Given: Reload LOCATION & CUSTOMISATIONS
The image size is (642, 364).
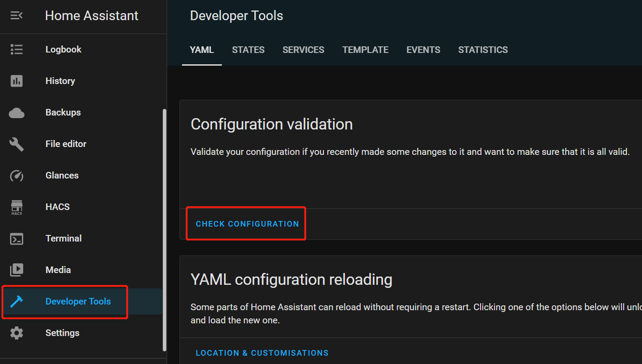Looking at the screenshot, I should click(262, 353).
